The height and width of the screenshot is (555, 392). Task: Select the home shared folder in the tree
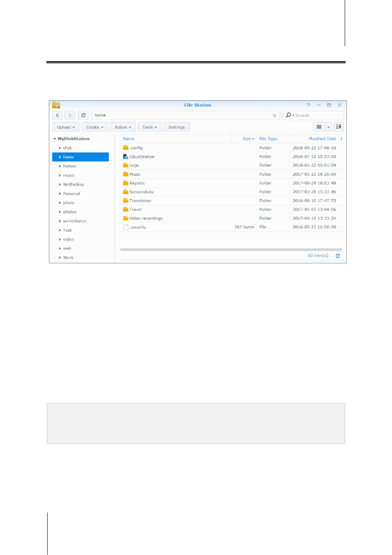[x=81, y=157]
